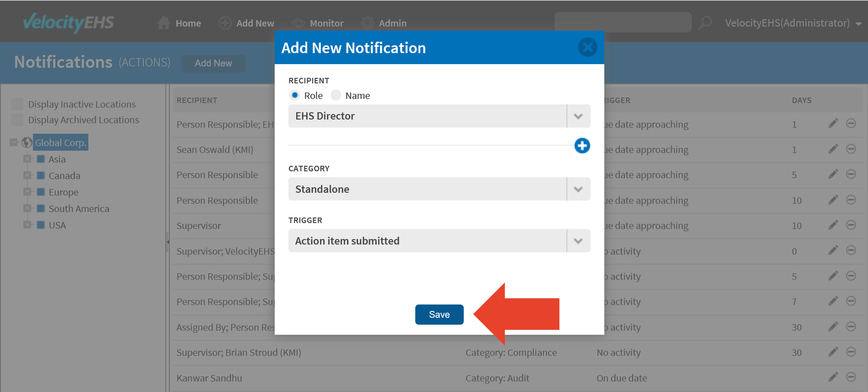The height and width of the screenshot is (392, 868).
Task: Add another recipient with the plus icon
Action: [x=582, y=146]
